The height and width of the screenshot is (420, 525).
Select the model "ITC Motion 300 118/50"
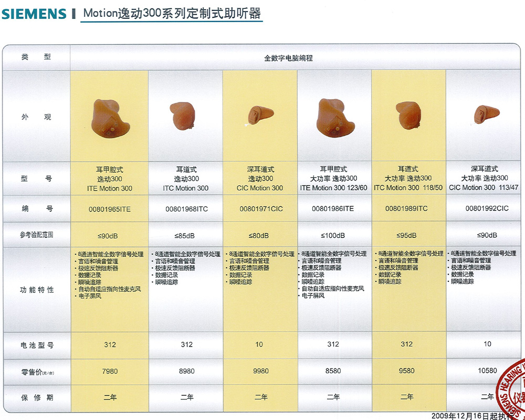[408, 187]
